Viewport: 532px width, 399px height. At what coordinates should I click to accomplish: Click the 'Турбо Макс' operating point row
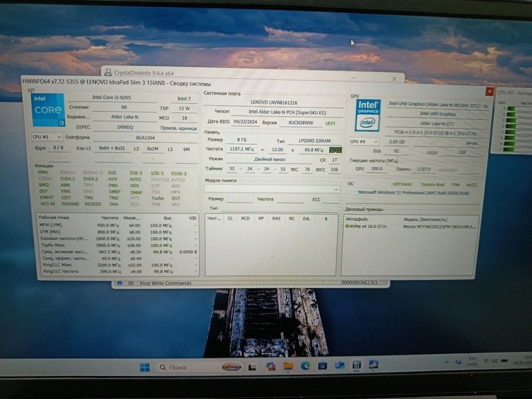pos(117,245)
